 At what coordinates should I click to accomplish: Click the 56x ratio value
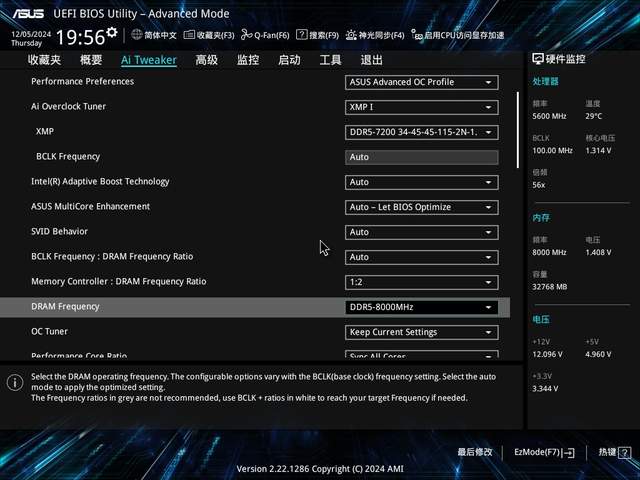[539, 185]
